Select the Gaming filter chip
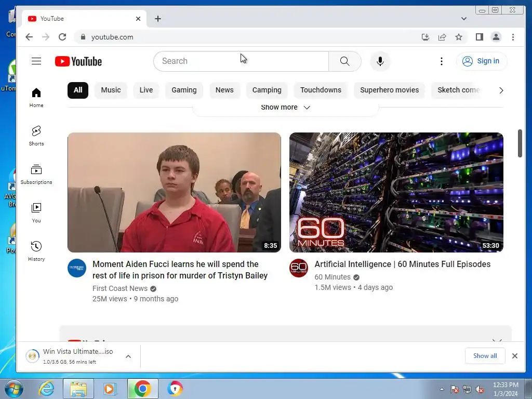Viewport: 532px width, 399px height. (x=184, y=90)
